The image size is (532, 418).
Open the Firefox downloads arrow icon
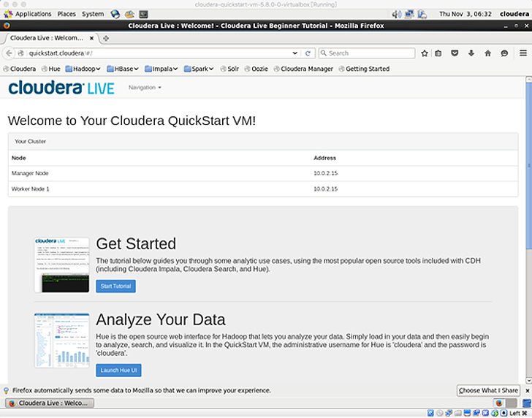(471, 53)
